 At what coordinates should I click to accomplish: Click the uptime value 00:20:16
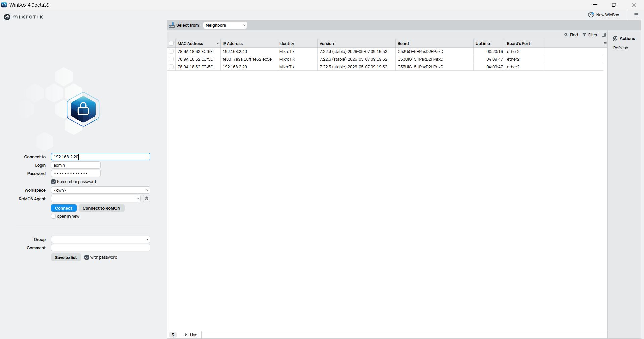tap(495, 51)
